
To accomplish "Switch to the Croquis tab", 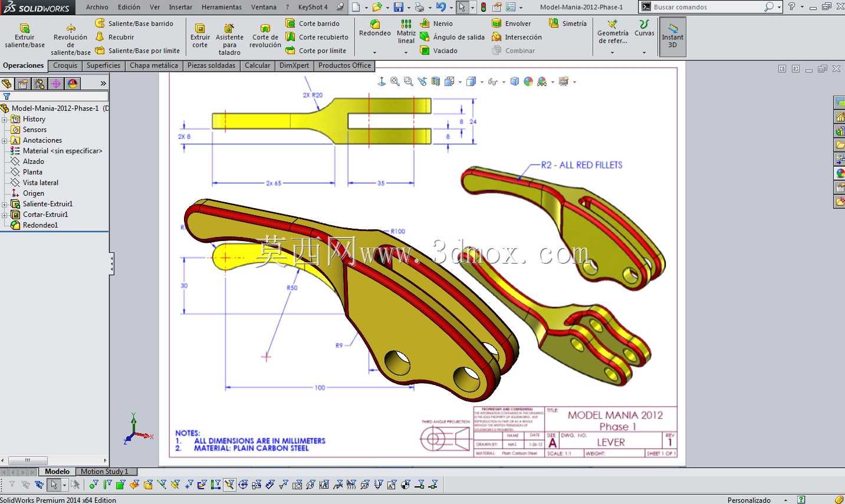I will click(x=65, y=65).
